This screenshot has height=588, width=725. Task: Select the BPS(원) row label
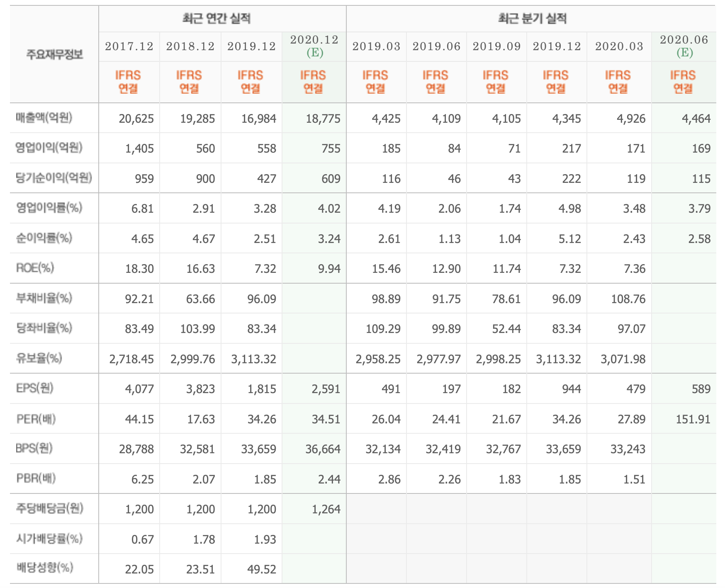click(34, 448)
